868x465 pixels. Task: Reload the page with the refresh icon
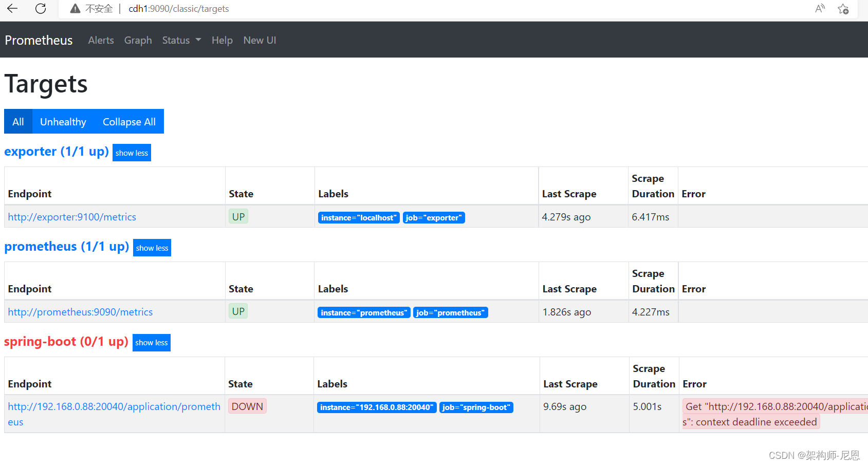click(41, 8)
